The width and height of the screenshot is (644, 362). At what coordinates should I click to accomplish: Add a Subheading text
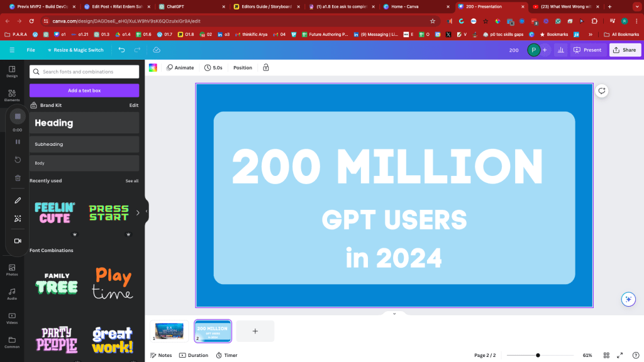coord(84,144)
